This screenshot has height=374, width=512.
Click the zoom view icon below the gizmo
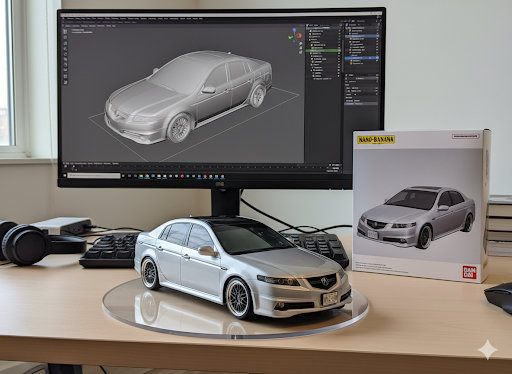click(x=301, y=43)
